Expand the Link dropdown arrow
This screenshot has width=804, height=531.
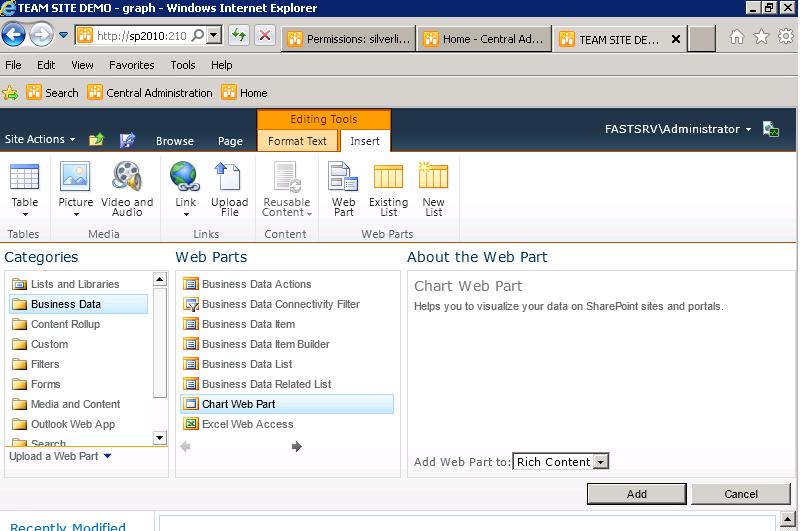(x=186, y=214)
